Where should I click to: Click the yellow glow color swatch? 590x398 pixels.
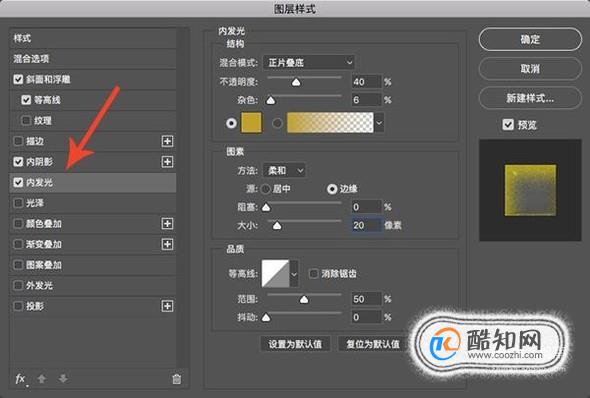click(x=251, y=123)
